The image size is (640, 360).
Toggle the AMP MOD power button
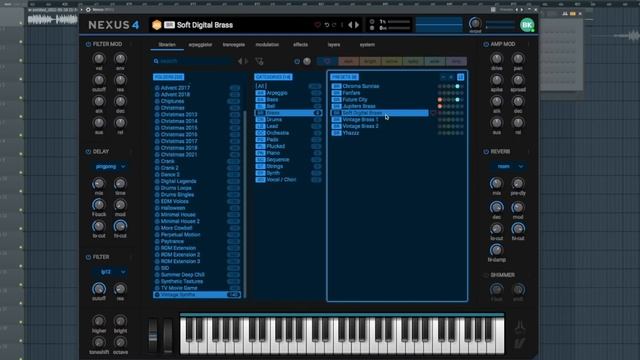(486, 44)
